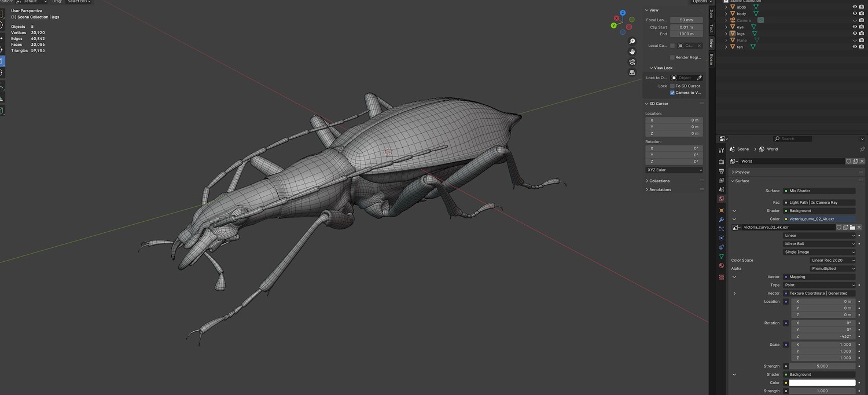The image size is (868, 395).
Task: Unlink the World datablock with X icon
Action: tap(862, 161)
